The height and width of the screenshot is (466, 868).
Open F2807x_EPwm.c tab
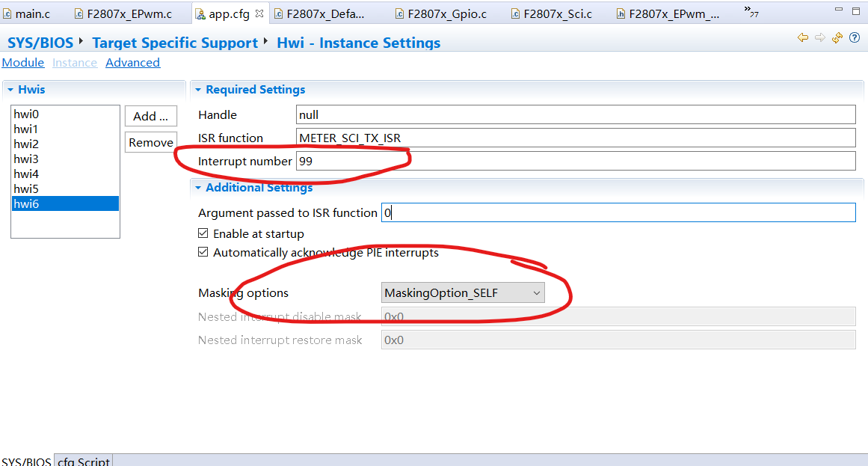123,14
